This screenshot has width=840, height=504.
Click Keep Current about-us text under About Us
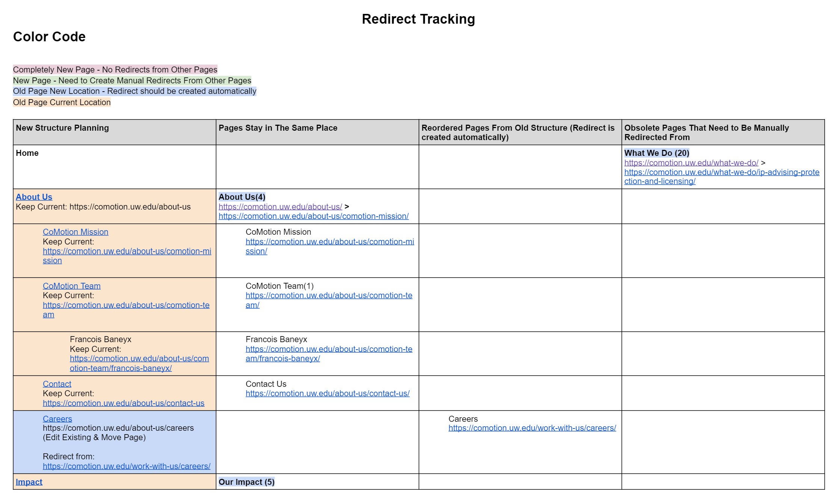pyautogui.click(x=103, y=207)
